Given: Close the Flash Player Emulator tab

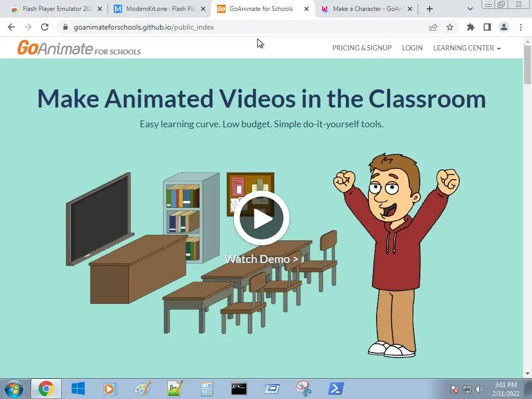Looking at the screenshot, I should 100,9.
